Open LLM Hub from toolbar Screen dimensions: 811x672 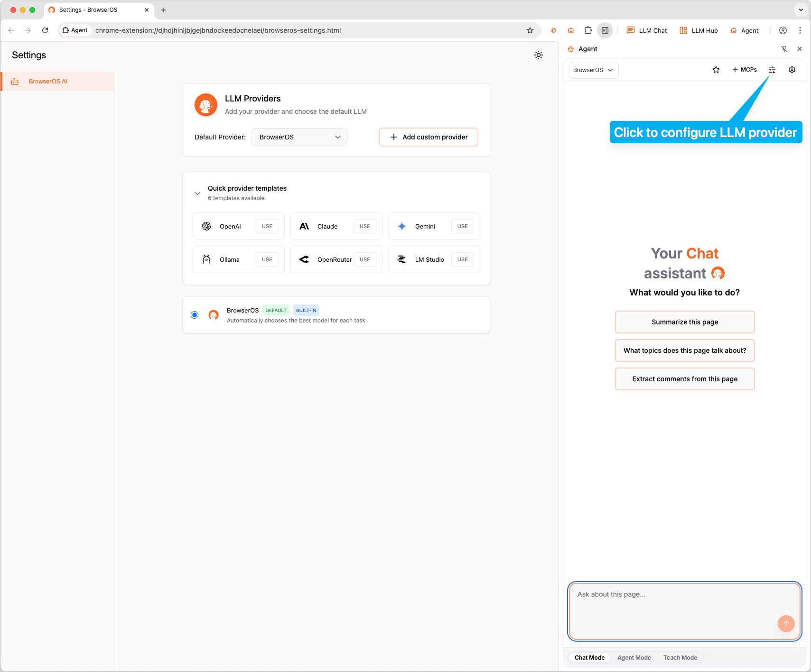(699, 30)
